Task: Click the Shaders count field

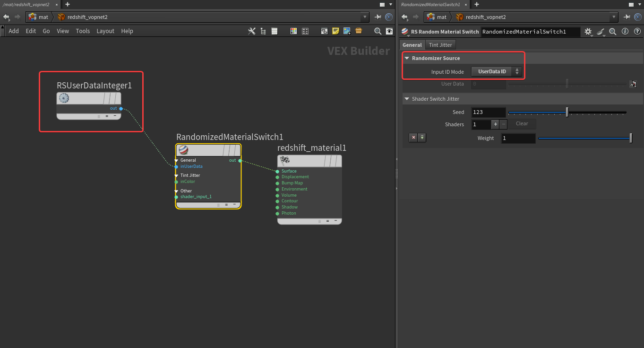Action: [x=481, y=124]
